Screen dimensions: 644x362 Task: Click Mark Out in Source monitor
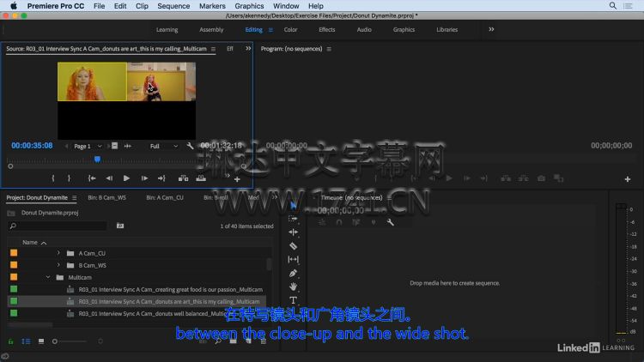pos(69,178)
